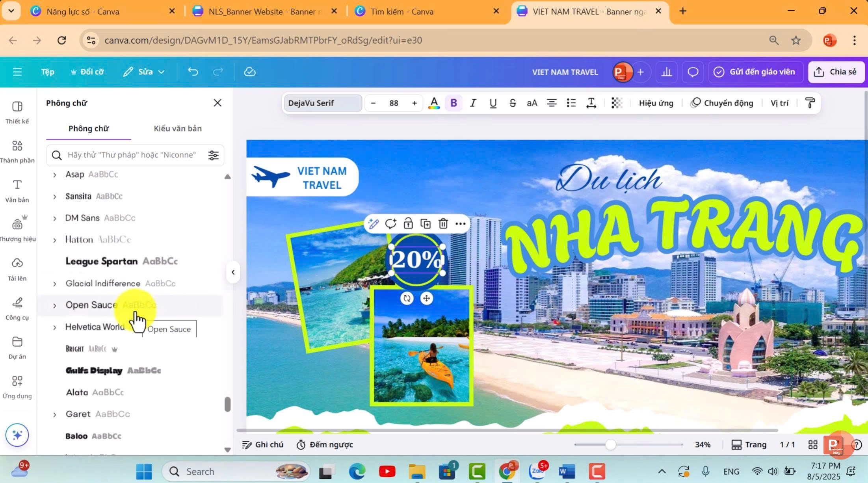The width and height of the screenshot is (868, 483).
Task: Expand the Open Sauce font family
Action: tap(55, 305)
